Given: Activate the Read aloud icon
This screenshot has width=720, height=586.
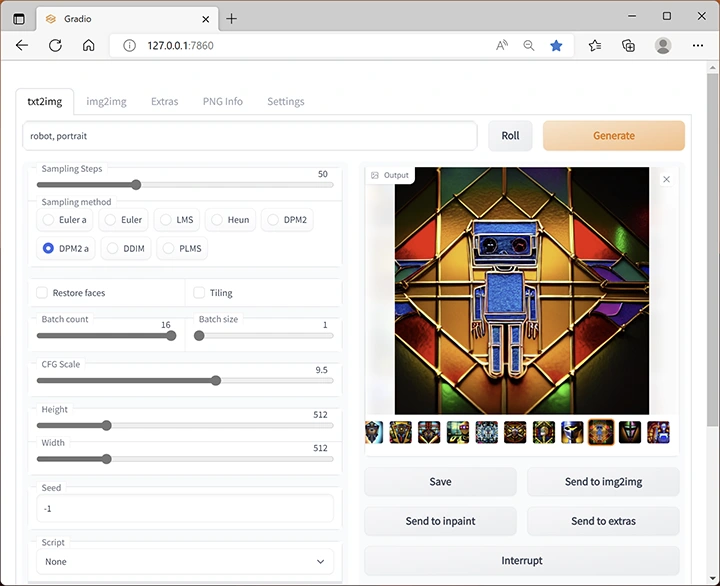Looking at the screenshot, I should click(x=502, y=45).
